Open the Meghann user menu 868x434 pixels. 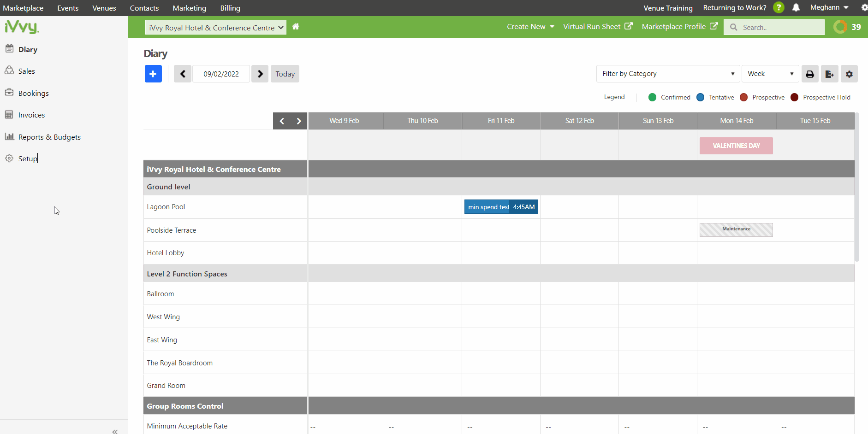point(829,7)
